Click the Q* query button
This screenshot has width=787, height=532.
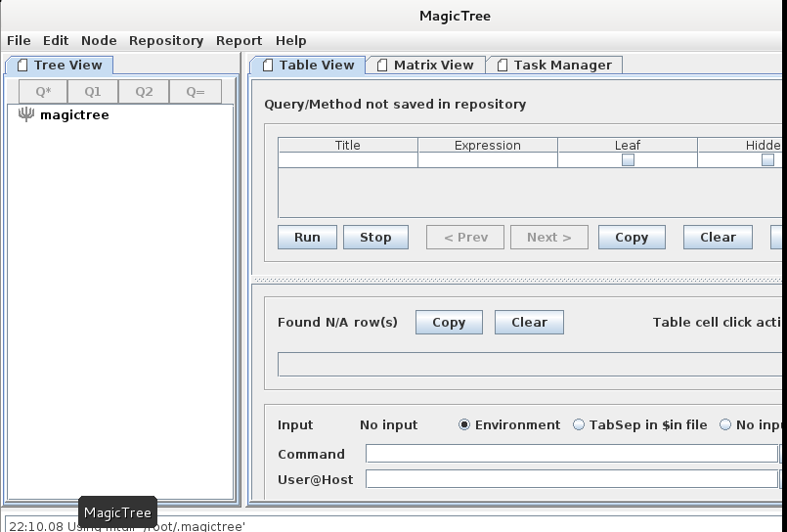point(43,92)
